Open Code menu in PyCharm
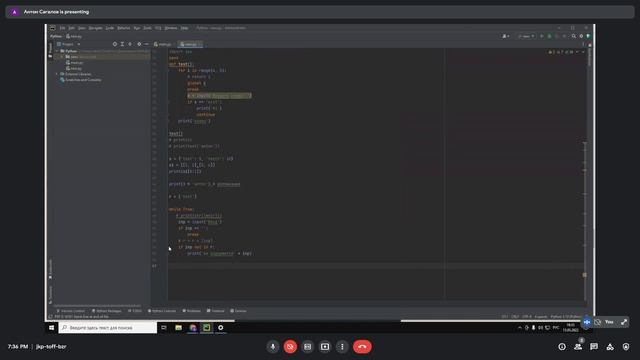 tap(110, 28)
